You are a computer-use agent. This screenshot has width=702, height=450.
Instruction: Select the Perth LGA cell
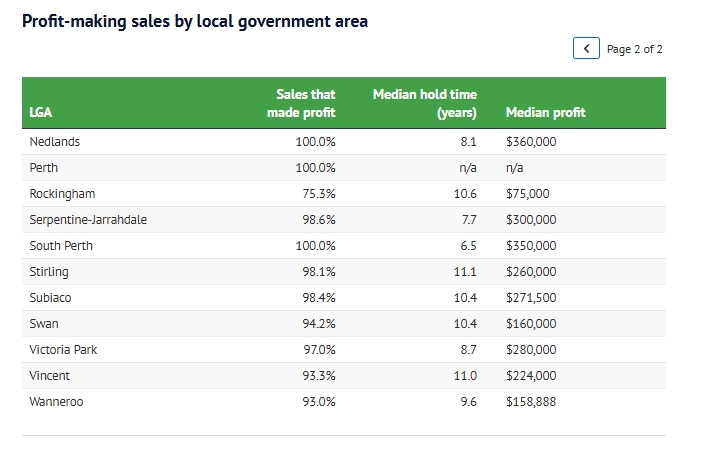44,168
